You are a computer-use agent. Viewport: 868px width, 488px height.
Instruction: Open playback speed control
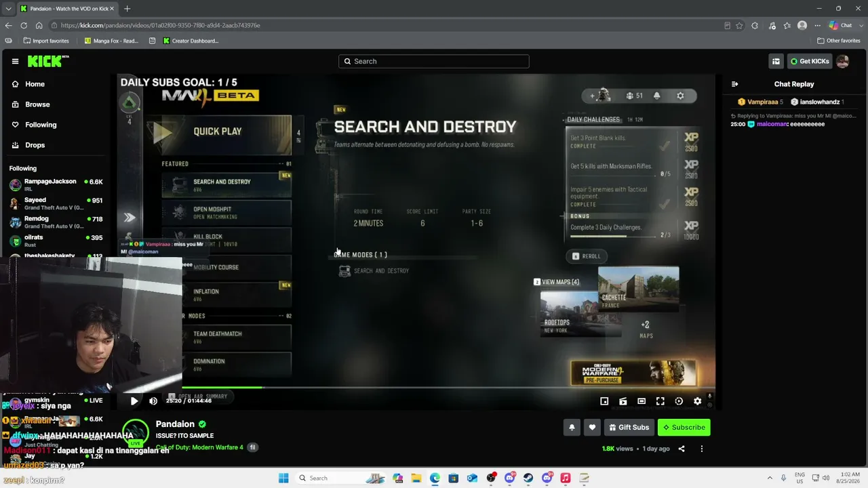coord(679,401)
